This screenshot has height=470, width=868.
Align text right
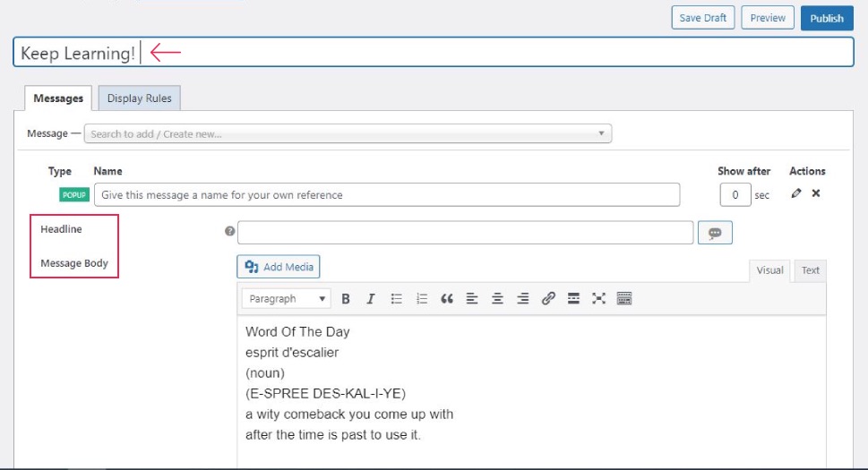coord(522,299)
